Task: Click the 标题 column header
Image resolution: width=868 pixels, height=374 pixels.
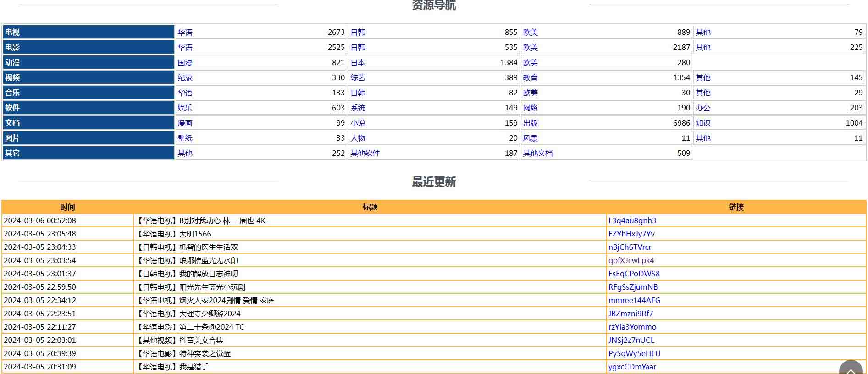Action: [x=370, y=207]
